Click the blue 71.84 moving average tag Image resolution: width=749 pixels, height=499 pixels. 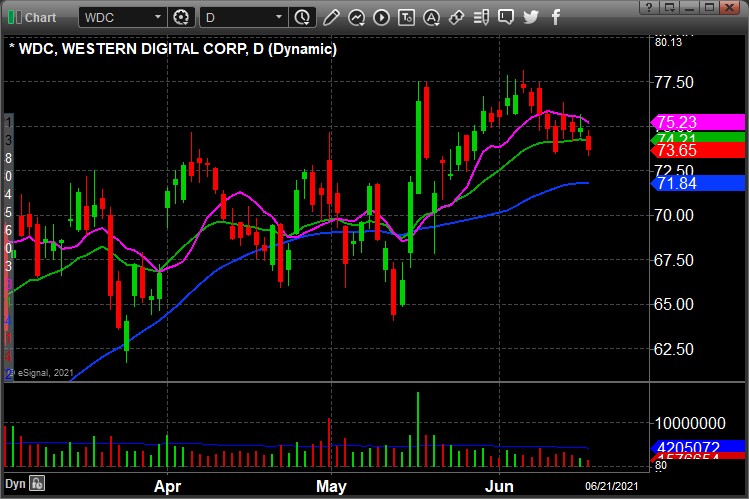697,183
